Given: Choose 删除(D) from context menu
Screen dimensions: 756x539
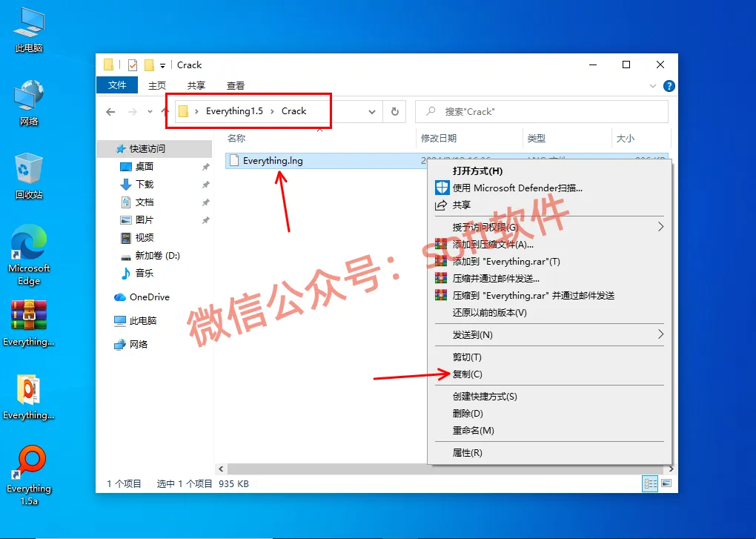Looking at the screenshot, I should (550, 413).
